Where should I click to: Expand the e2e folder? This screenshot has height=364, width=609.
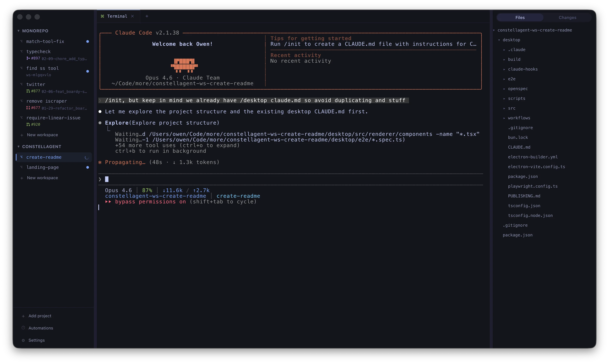tap(504, 79)
